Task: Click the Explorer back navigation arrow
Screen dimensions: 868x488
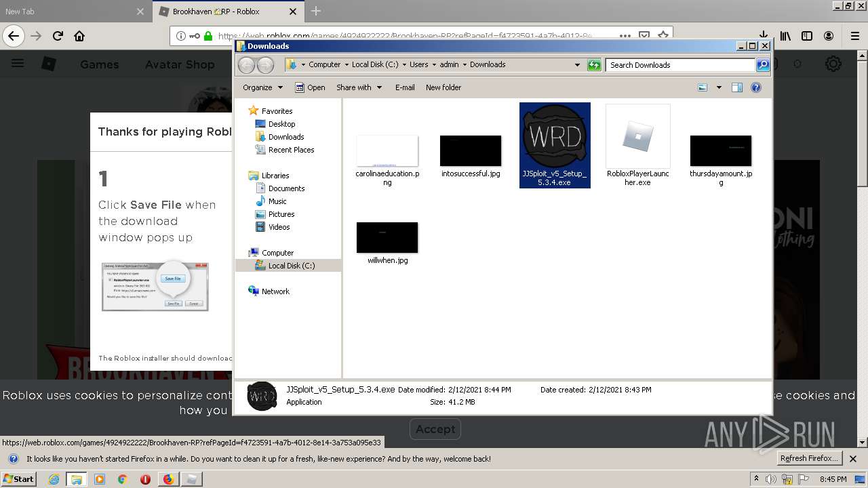Action: pos(247,65)
